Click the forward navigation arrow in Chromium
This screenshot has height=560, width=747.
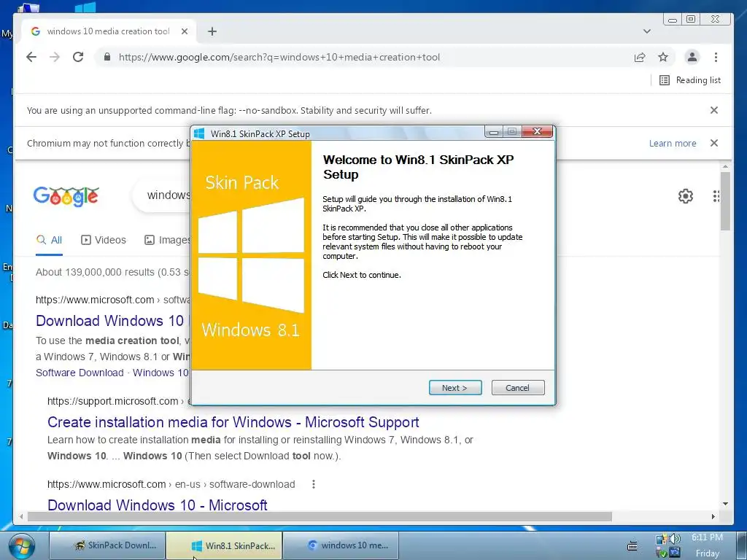click(x=55, y=57)
